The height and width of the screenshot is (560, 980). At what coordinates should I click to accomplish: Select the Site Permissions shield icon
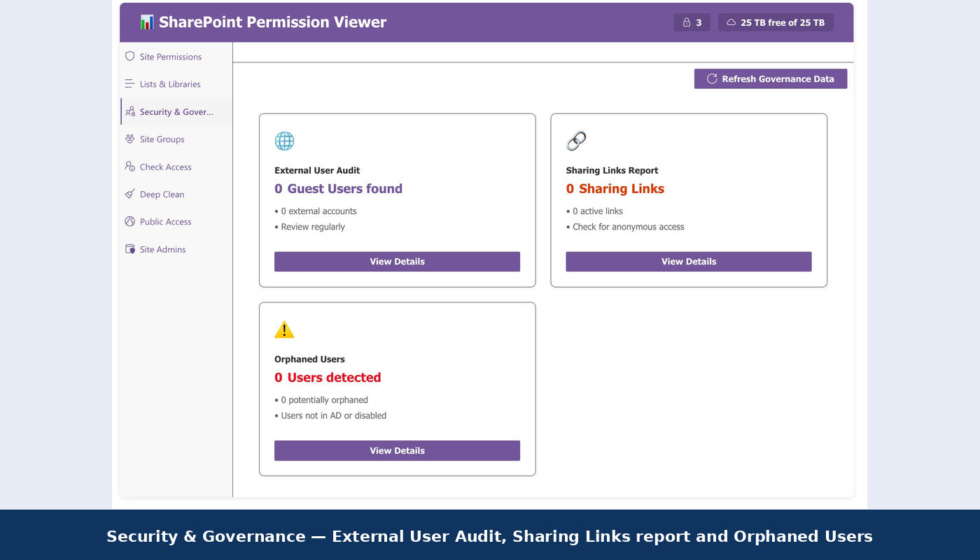129,56
